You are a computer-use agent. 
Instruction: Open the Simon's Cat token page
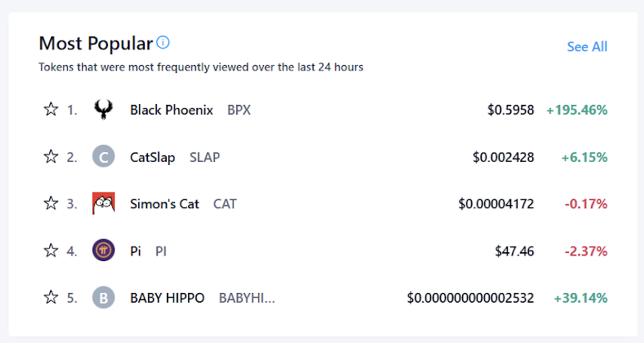[x=165, y=204]
